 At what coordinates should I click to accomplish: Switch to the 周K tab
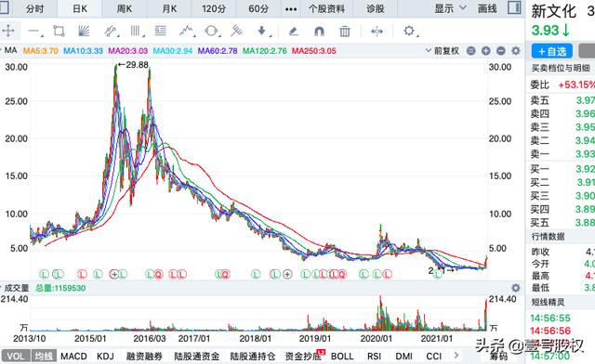124,8
